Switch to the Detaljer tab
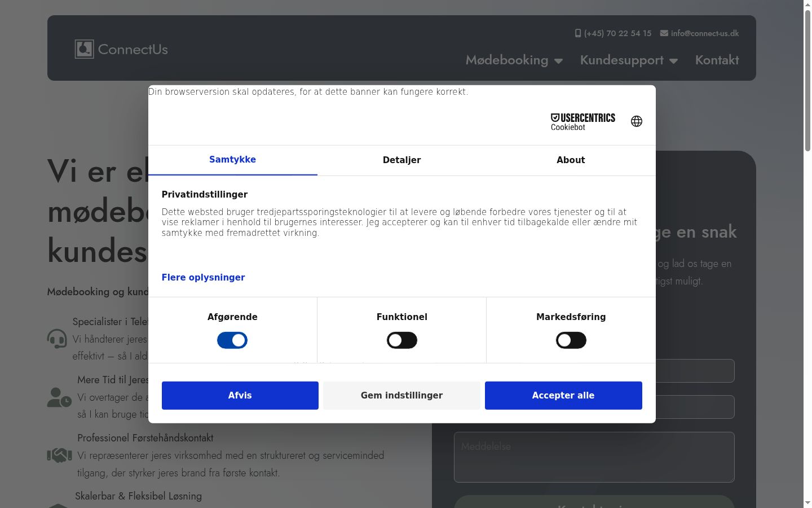This screenshot has height=508, width=812. [402, 160]
